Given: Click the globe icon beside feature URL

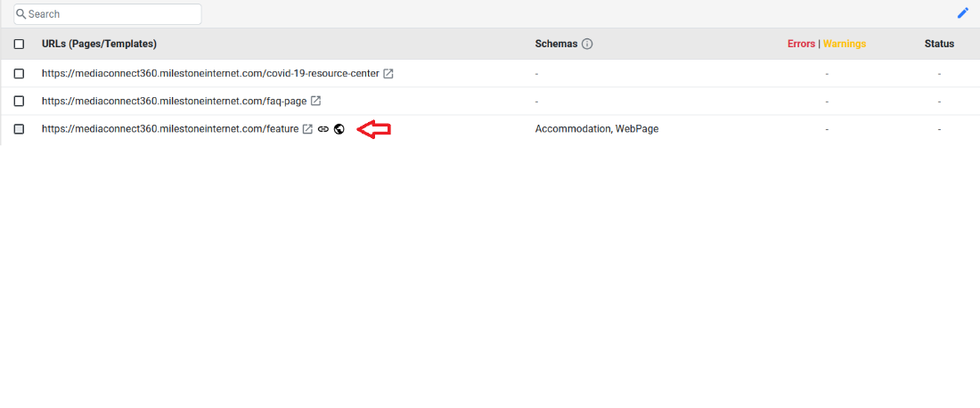Looking at the screenshot, I should (339, 129).
